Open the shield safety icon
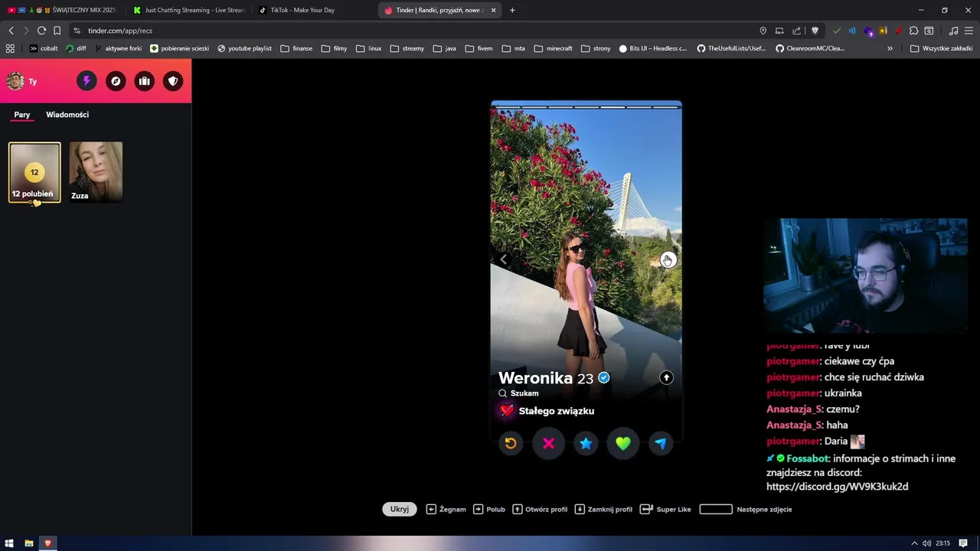 tap(173, 81)
